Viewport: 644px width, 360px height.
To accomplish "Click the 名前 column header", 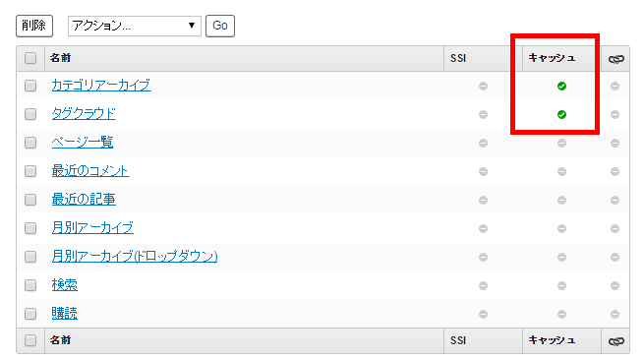I will (60, 58).
